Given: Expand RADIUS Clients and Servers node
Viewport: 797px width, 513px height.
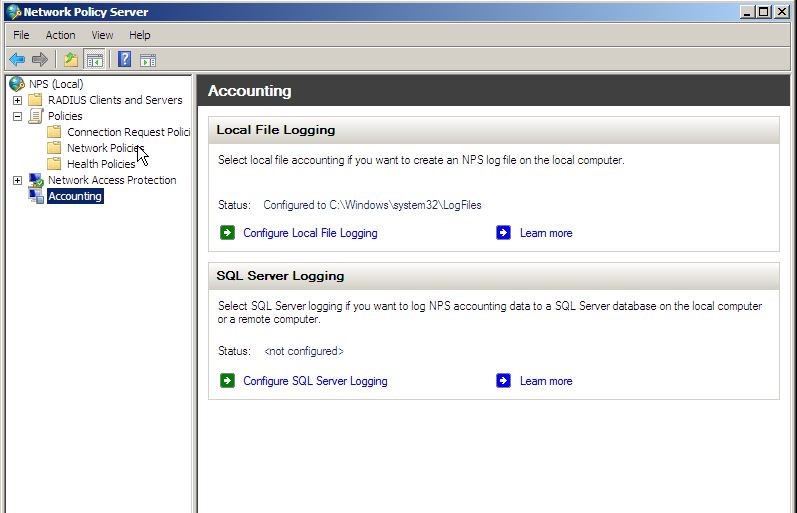Looking at the screenshot, I should (17, 100).
